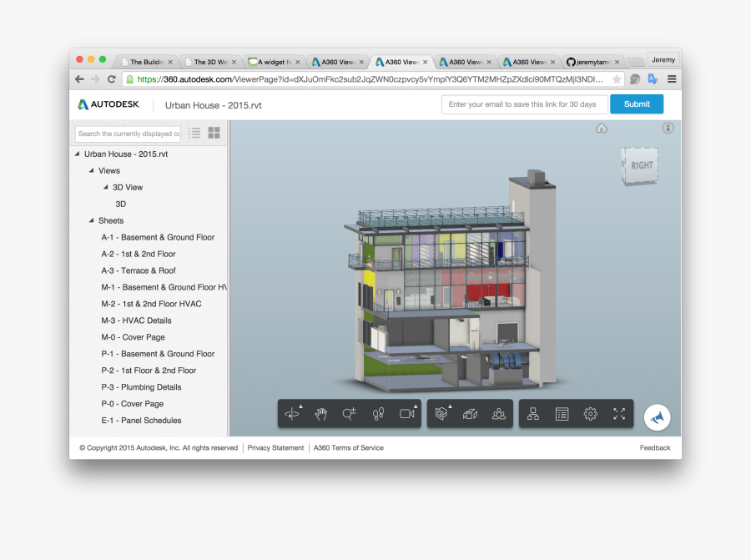The image size is (751, 560).
Task: Open sheet P-0 - Cover Page
Action: tap(132, 404)
